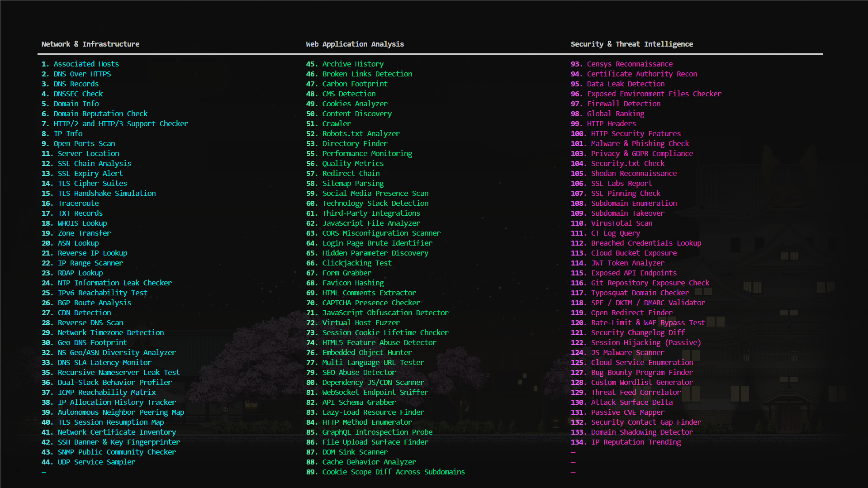Open IP Reputation Trending item

[x=636, y=442]
